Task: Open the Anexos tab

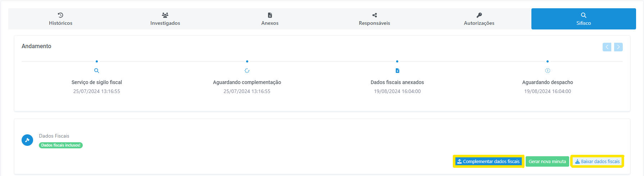Action: (270, 19)
